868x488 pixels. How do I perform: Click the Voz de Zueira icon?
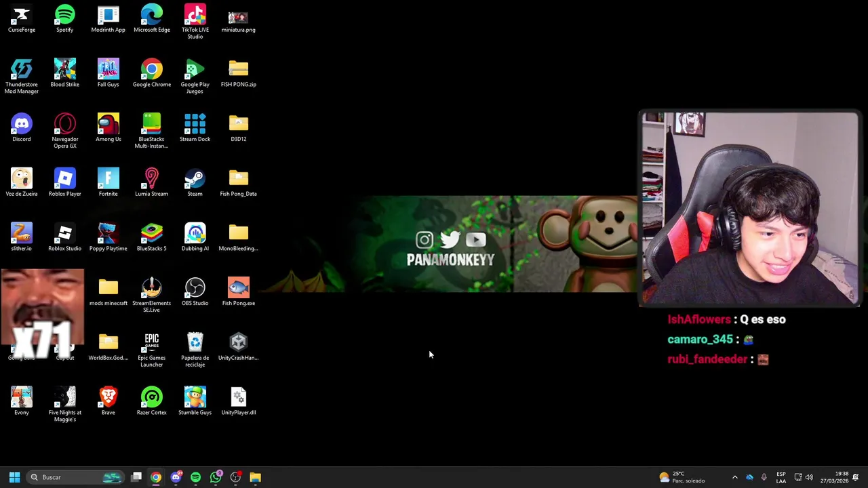point(22,184)
